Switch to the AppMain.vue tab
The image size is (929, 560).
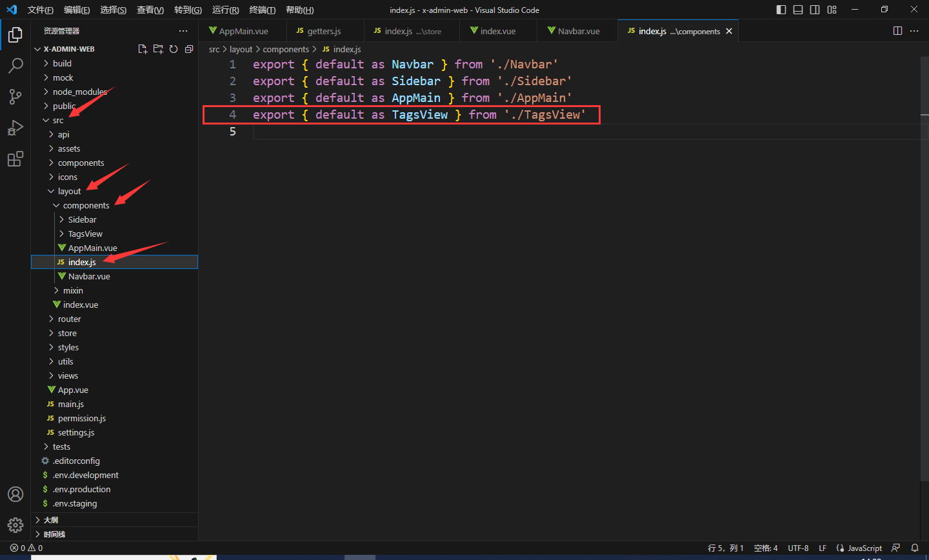243,31
